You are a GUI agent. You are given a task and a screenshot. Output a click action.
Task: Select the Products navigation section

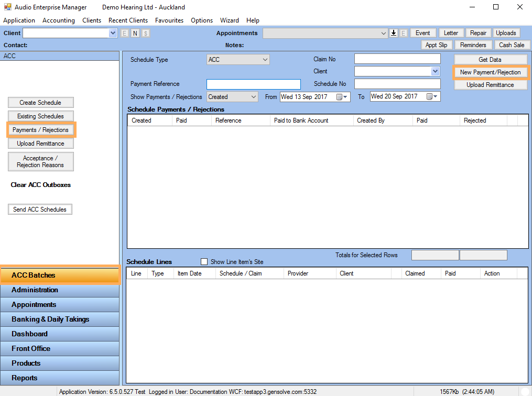pyautogui.click(x=60, y=363)
